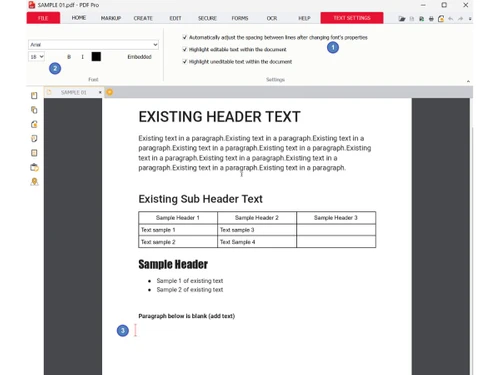Open the Arial font family dropdown
The height and width of the screenshot is (375, 500).
point(93,45)
